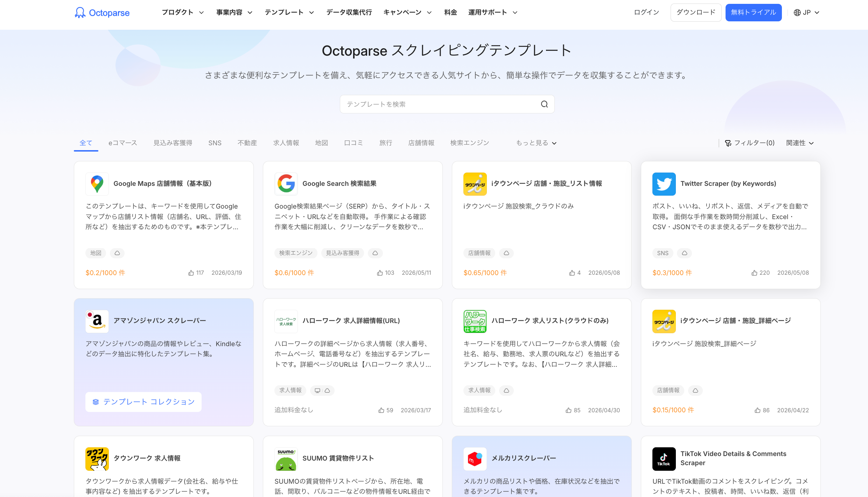Click the Amazon Japan logo icon

[x=97, y=321]
